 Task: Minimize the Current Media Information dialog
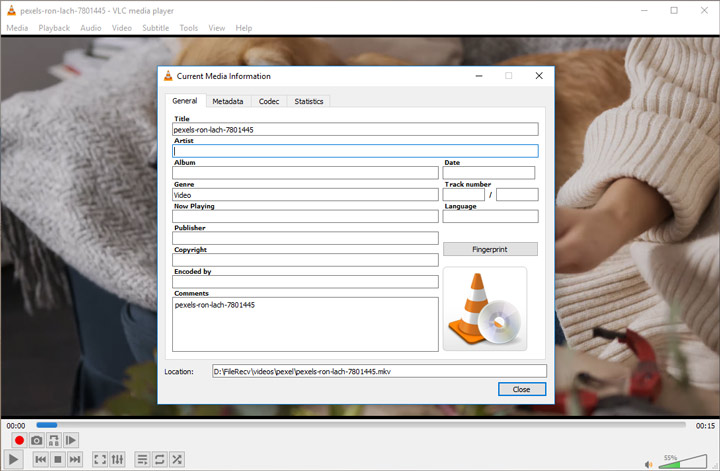tap(479, 76)
